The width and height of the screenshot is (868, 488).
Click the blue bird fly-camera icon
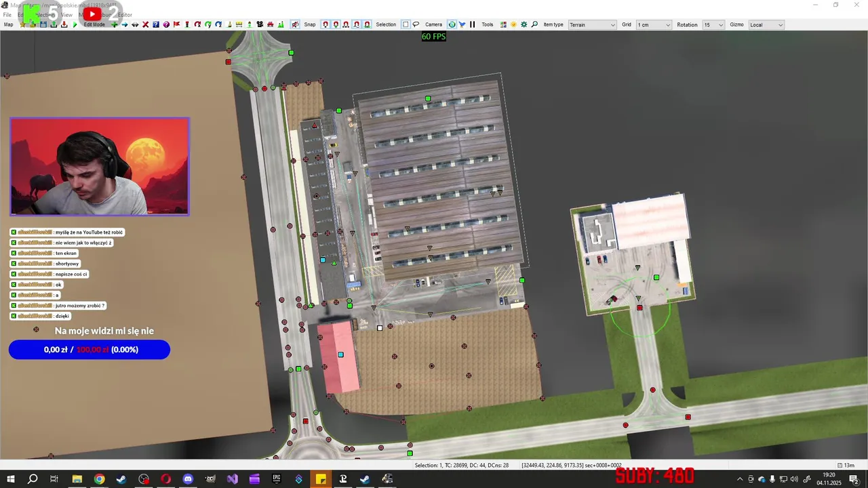point(462,24)
